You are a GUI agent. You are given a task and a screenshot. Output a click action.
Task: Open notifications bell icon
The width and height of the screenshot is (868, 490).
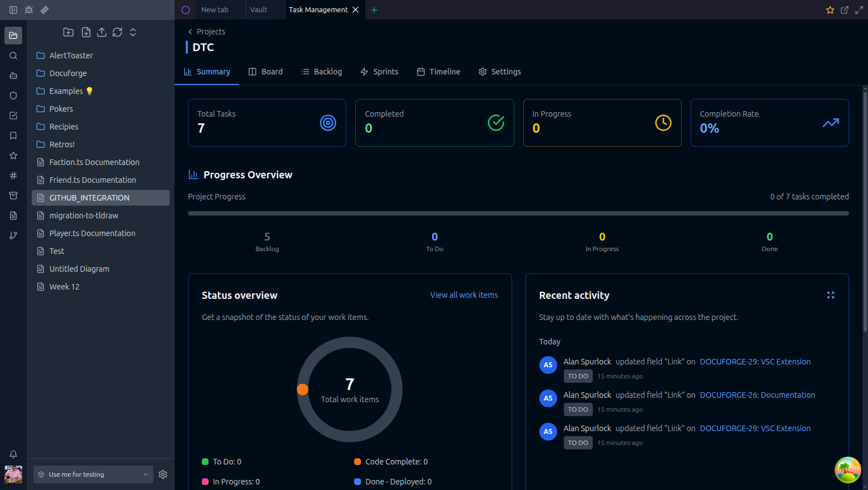13,454
